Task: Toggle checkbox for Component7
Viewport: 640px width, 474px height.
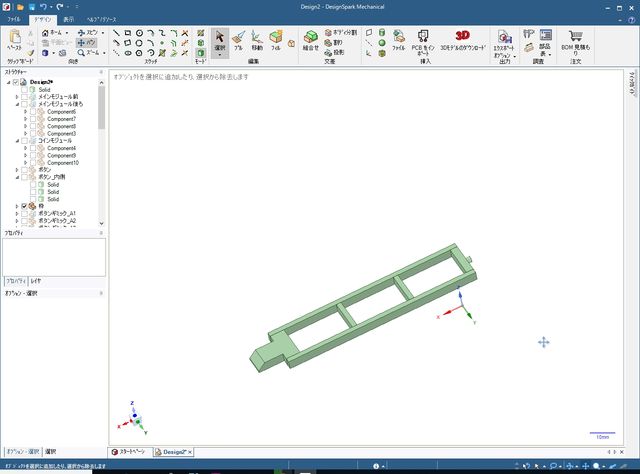Action: pyautogui.click(x=33, y=119)
